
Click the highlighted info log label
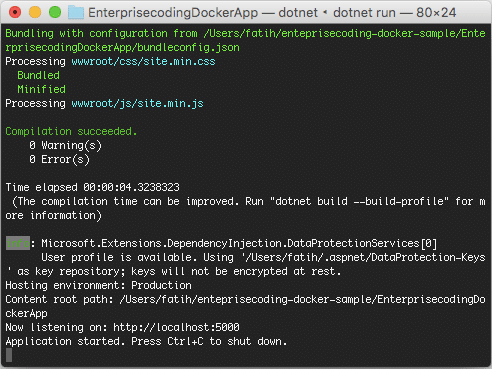pos(18,243)
